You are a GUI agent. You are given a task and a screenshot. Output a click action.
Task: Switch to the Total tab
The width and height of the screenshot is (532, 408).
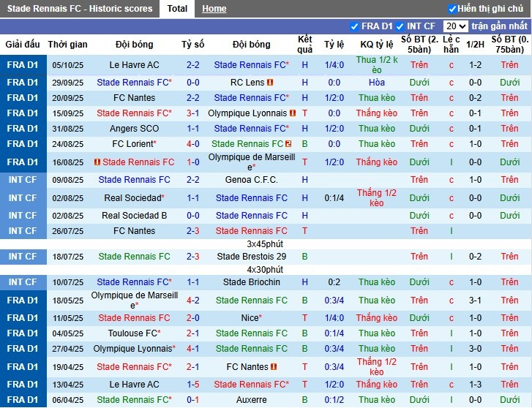point(177,9)
